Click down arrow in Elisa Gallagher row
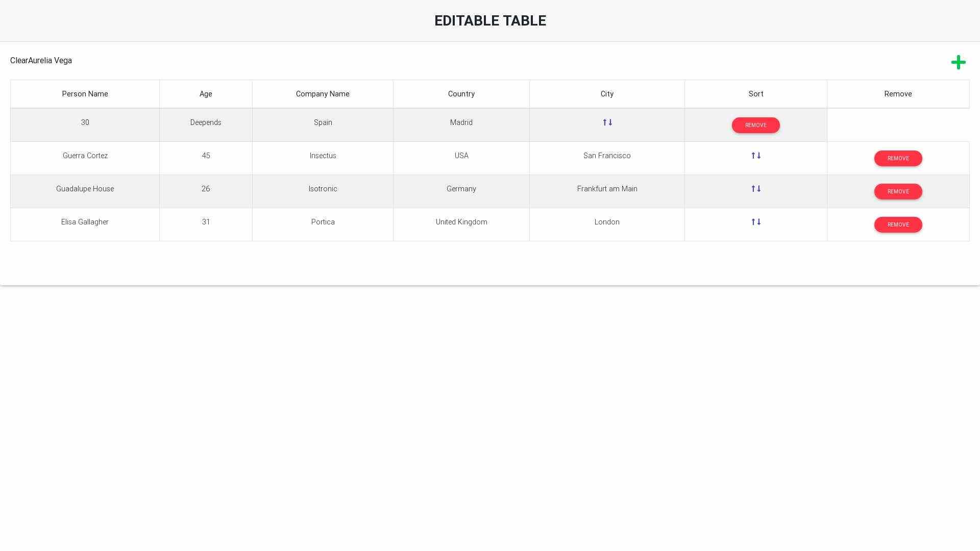 759,222
